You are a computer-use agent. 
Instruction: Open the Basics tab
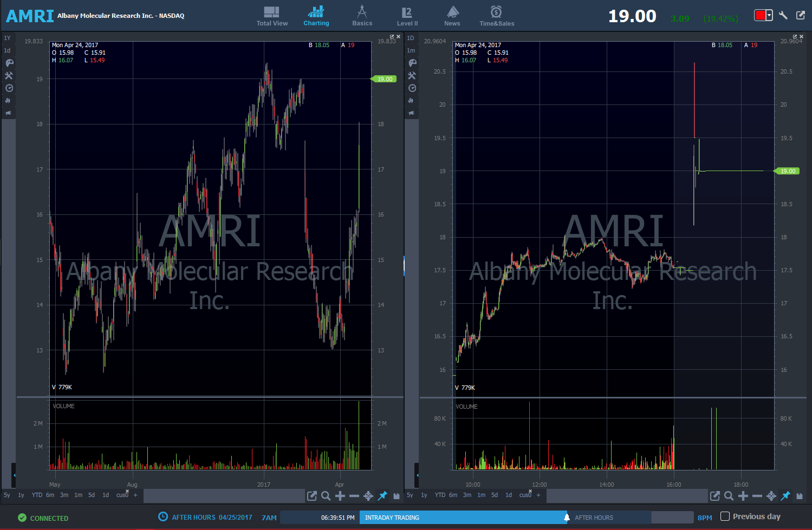362,16
